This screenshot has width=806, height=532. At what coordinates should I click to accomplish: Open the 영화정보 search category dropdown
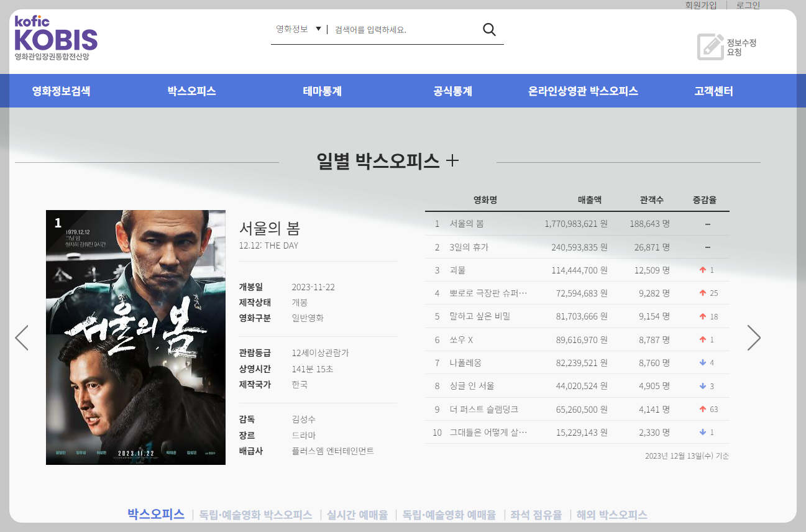point(298,29)
